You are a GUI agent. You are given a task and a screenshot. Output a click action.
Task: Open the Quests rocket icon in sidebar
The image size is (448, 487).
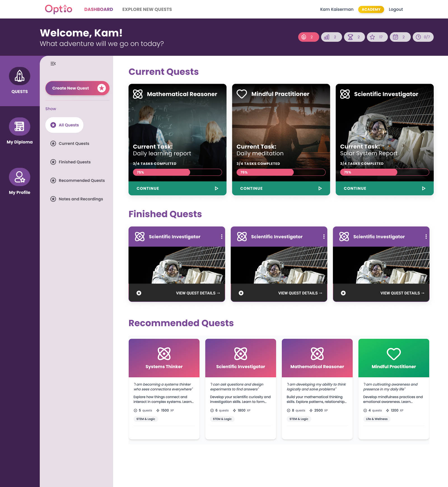(x=20, y=76)
